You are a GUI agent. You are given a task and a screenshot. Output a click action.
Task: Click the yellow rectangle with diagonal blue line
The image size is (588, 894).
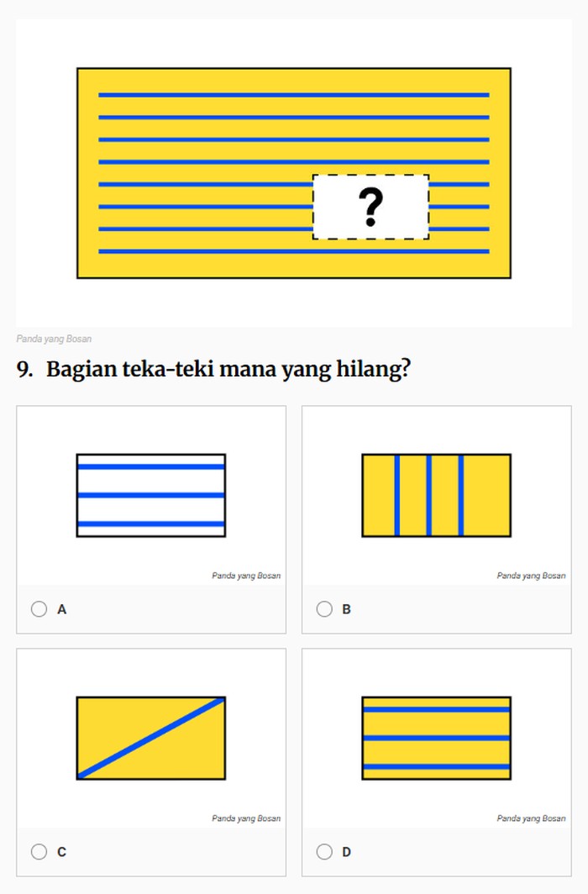151,738
